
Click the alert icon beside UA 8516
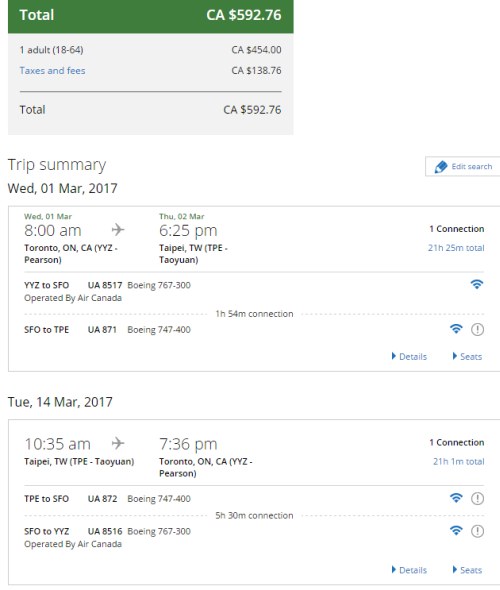point(477,531)
